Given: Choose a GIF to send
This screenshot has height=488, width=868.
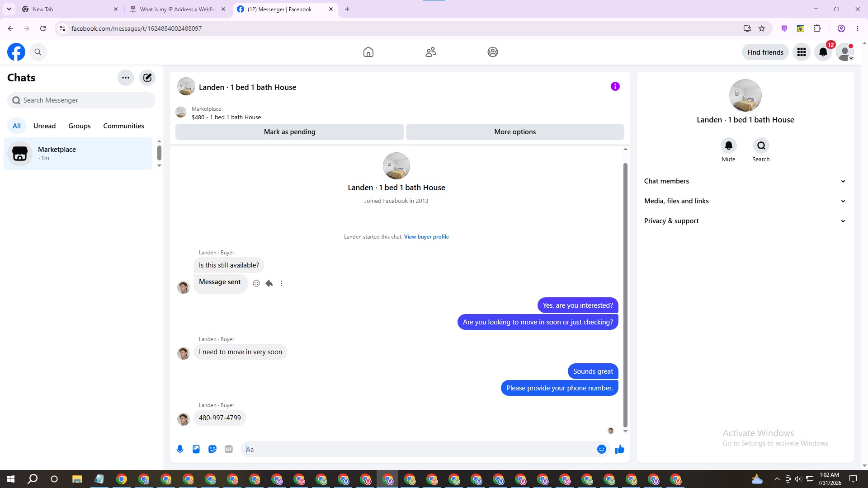Looking at the screenshot, I should [229, 449].
